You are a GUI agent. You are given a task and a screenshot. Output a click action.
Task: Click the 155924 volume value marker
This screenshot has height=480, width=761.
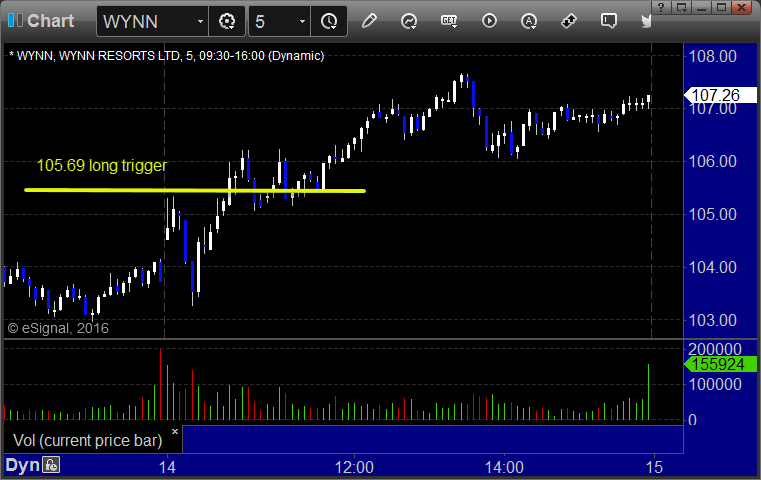click(x=720, y=364)
